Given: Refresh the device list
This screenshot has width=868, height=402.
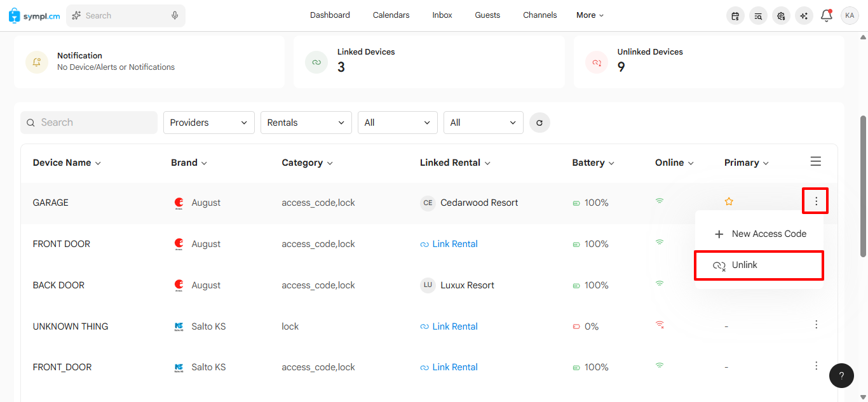Looking at the screenshot, I should coord(539,123).
